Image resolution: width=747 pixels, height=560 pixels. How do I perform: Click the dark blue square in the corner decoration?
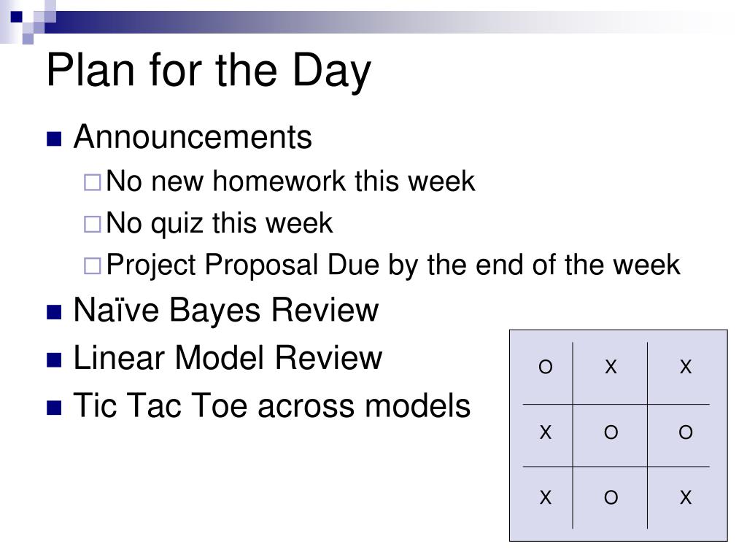click(17, 17)
